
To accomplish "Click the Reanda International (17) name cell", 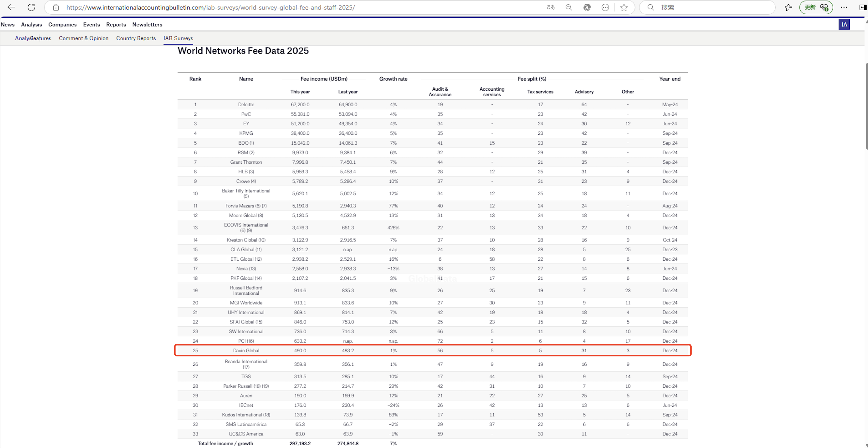I will (x=246, y=364).
